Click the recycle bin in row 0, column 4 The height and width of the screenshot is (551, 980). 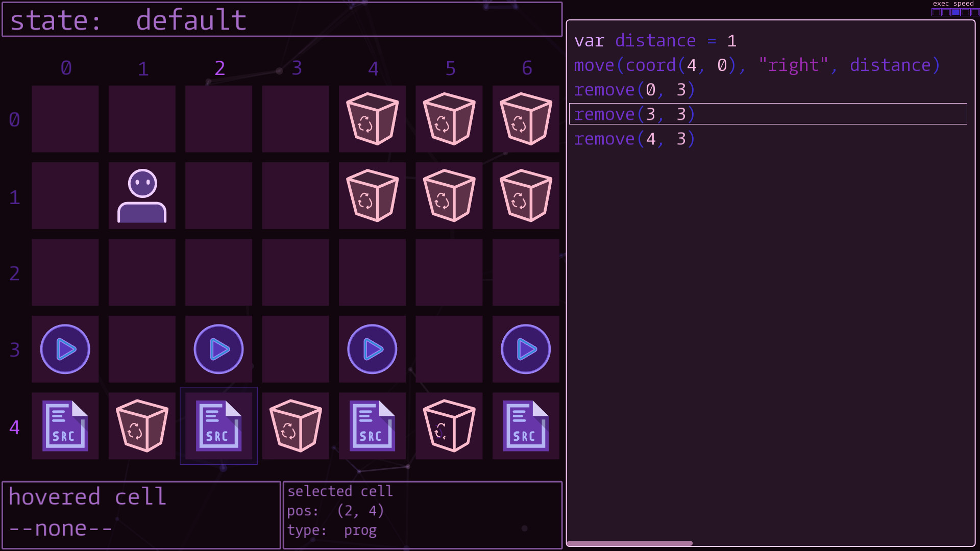pos(372,119)
